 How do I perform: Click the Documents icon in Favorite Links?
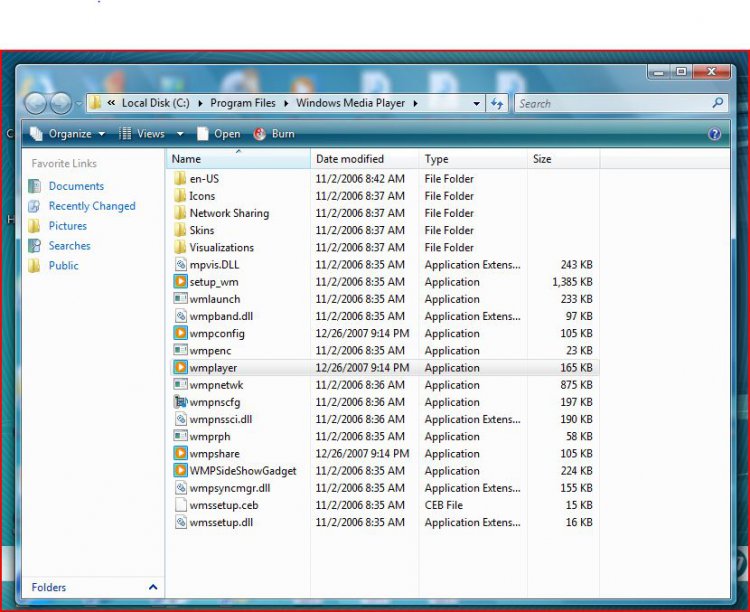coord(34,186)
